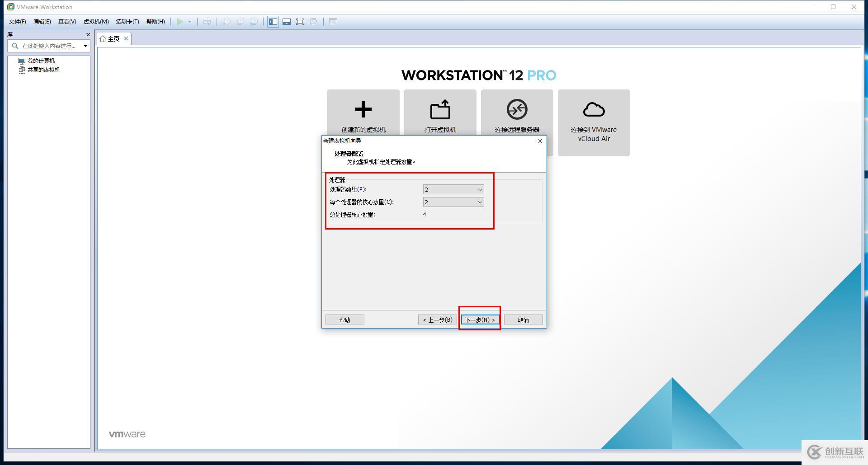
Task: Open the 虚拟机(M) menu
Action: point(96,22)
